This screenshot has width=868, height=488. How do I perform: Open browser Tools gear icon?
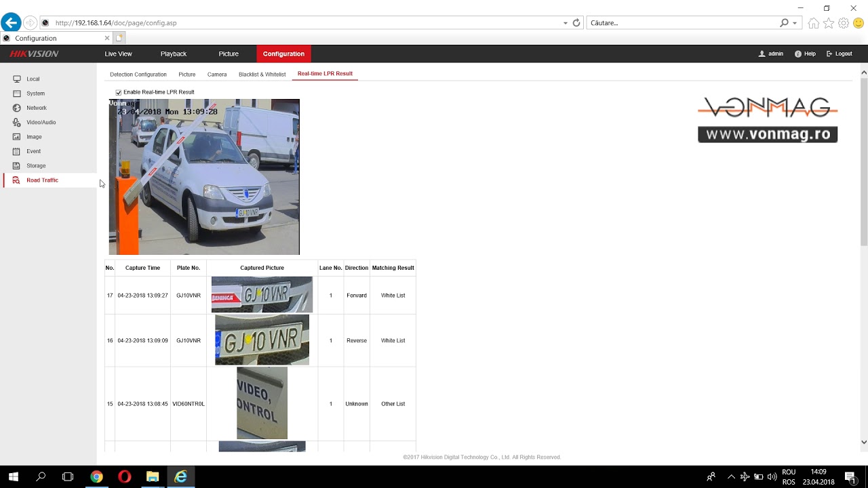[844, 23]
